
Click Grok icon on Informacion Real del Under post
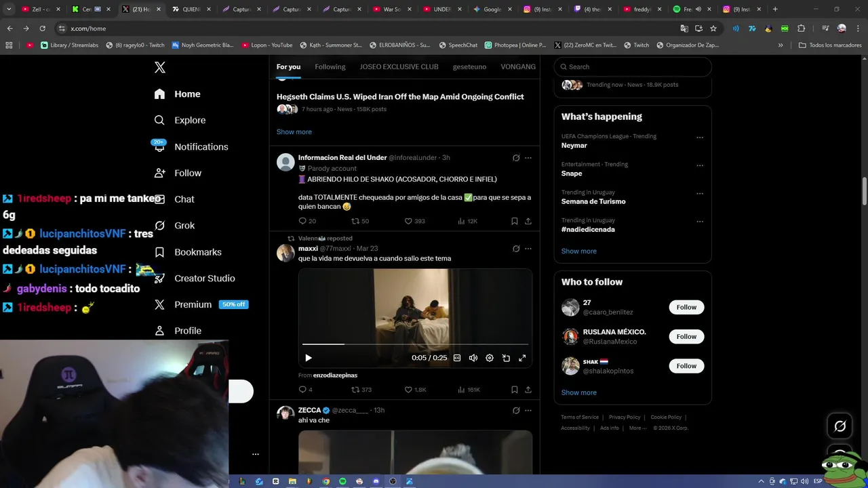tap(516, 158)
